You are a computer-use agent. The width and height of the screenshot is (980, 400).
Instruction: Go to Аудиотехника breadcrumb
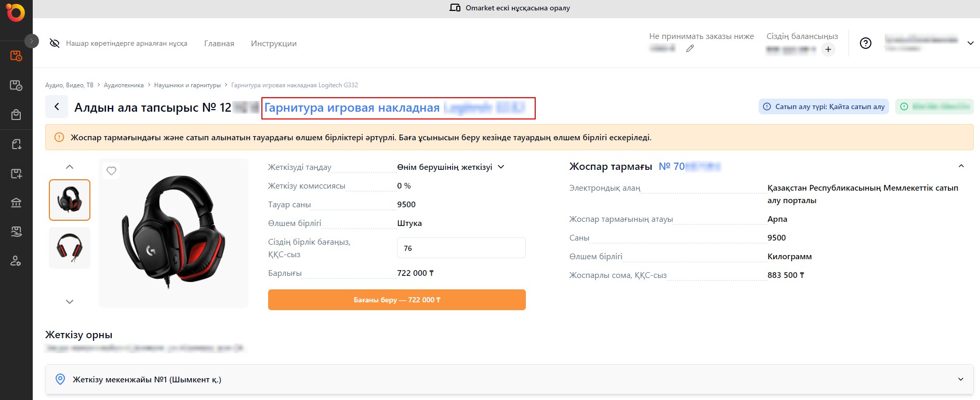(124, 85)
